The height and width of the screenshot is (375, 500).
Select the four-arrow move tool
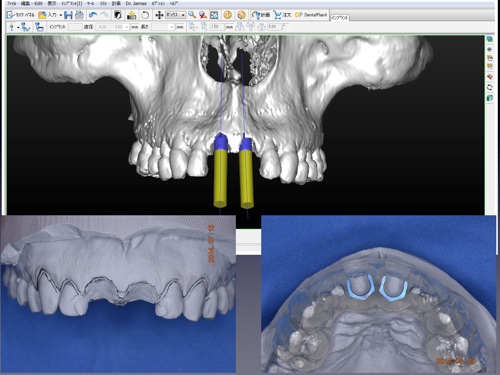click(159, 15)
